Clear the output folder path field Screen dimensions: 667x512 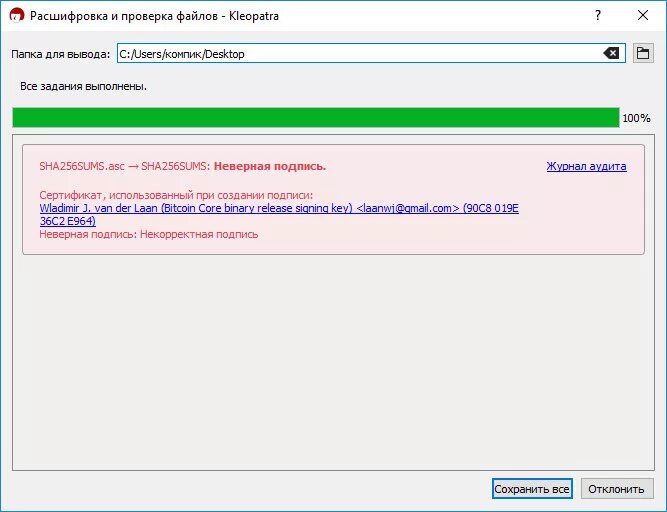coord(611,53)
